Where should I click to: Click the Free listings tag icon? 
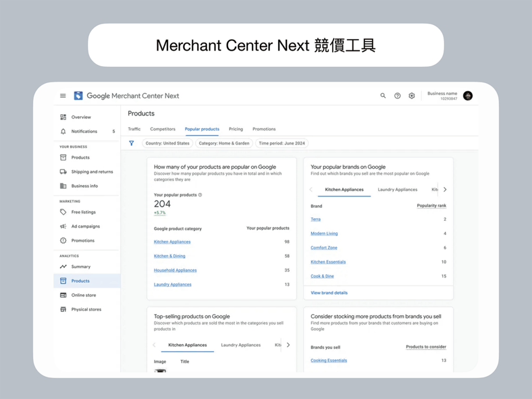point(63,212)
